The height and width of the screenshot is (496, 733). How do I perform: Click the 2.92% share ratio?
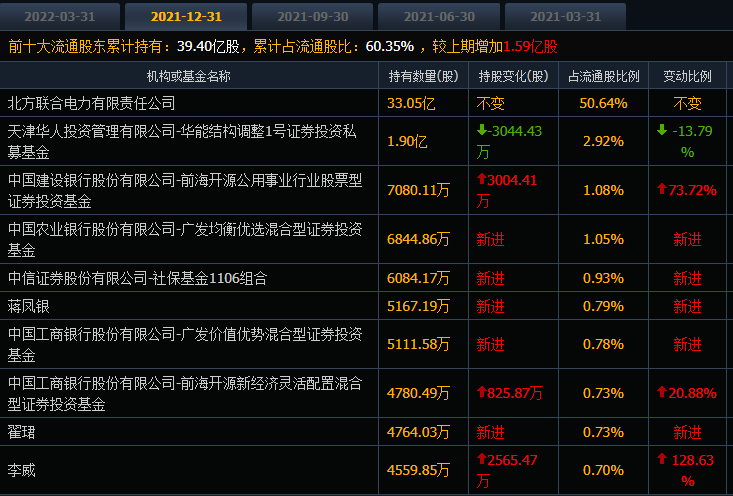point(603,141)
